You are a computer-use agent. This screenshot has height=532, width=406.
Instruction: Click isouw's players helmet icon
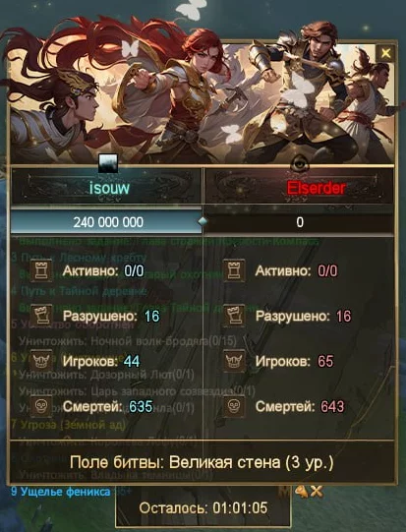[41, 361]
